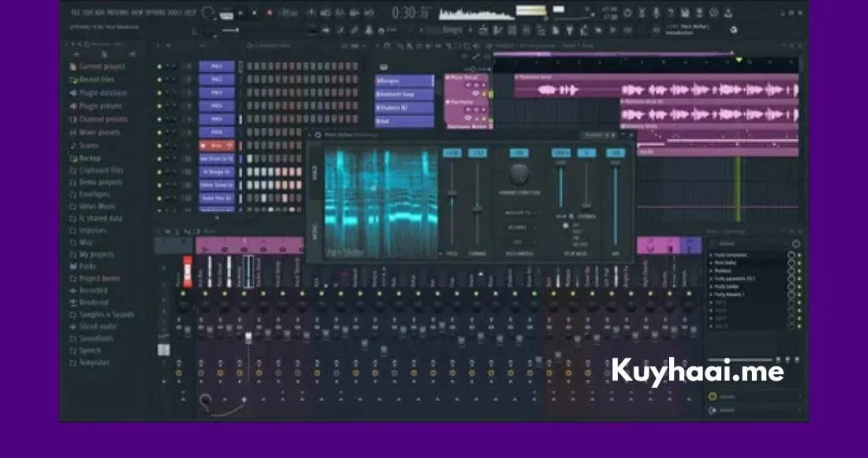Click the green playlist time marker
Viewport: 868px width, 458px height.
[x=738, y=59]
